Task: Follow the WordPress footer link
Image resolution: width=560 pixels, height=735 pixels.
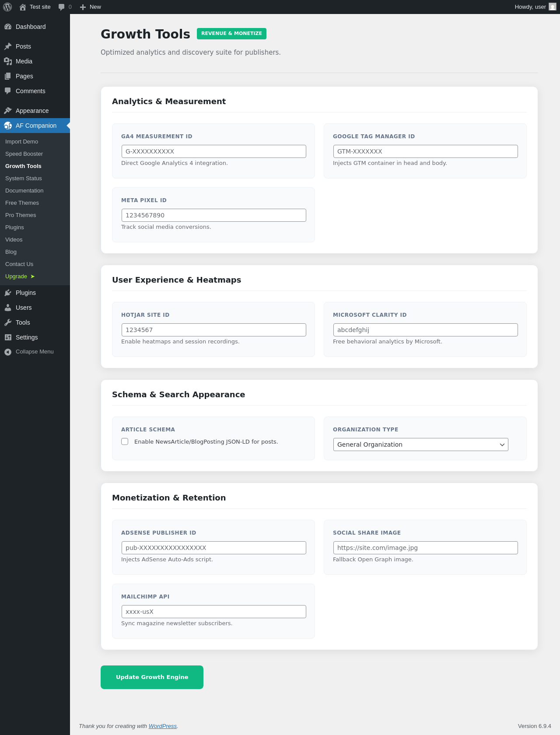Action: [x=163, y=726]
